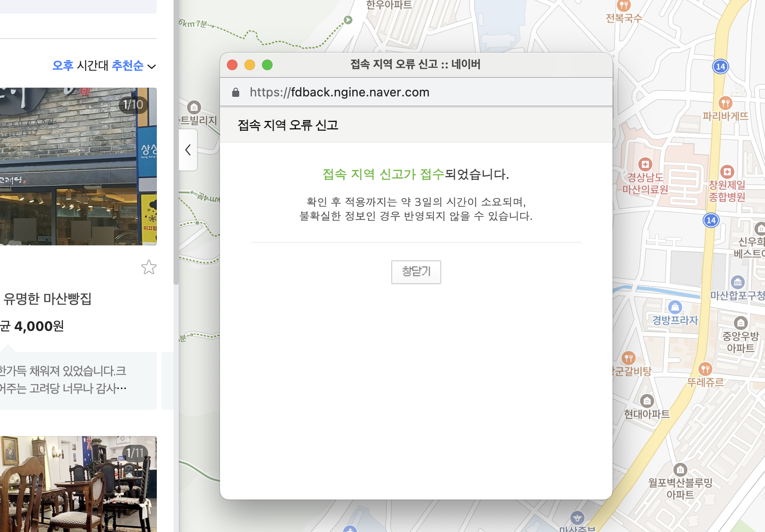Click the average price 4,000원 text

tap(39, 326)
